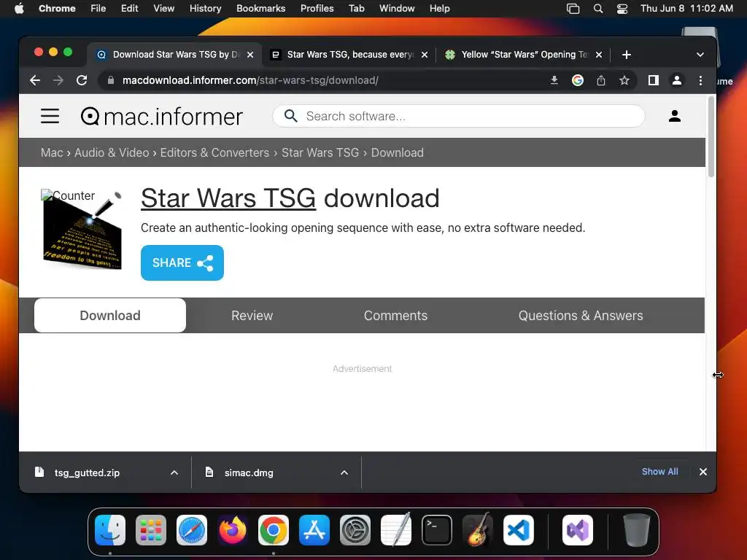Close the downloads bar
The image size is (747, 560).
(x=703, y=472)
